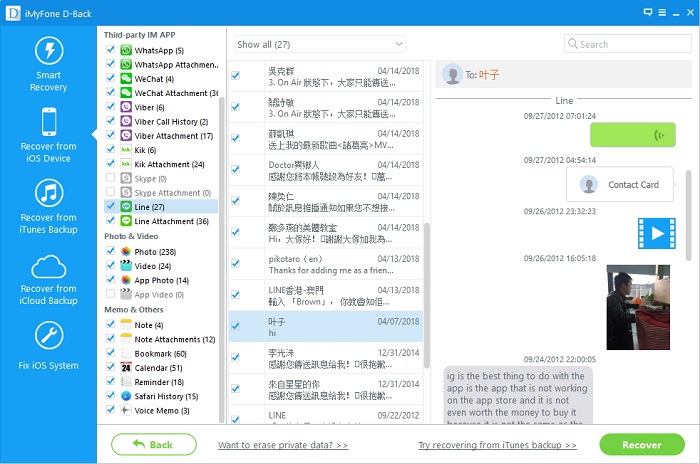This screenshot has height=464, width=700.
Task: Open Want to erase private data link
Action: [x=283, y=445]
